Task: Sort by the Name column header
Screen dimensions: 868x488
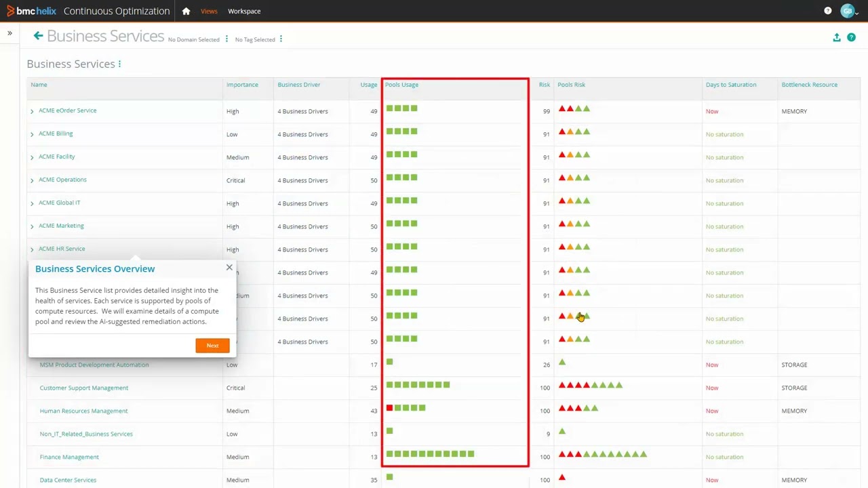Action: [39, 85]
